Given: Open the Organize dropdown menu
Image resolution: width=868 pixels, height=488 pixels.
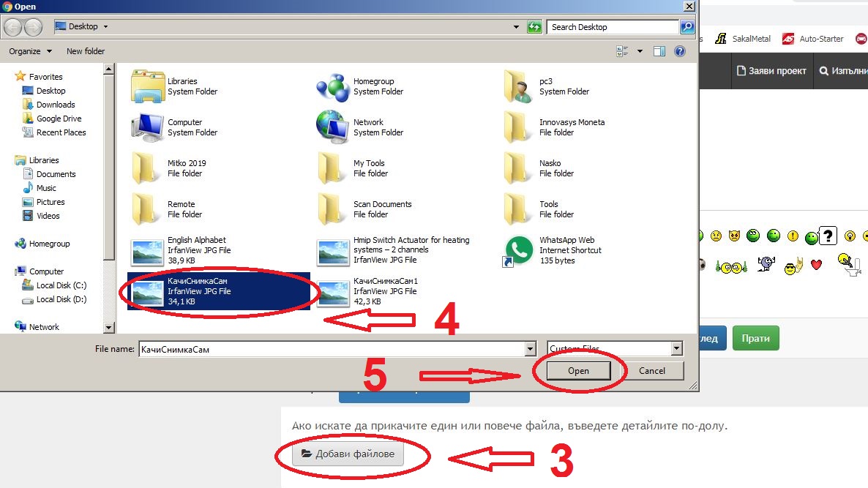Looking at the screenshot, I should (x=31, y=51).
